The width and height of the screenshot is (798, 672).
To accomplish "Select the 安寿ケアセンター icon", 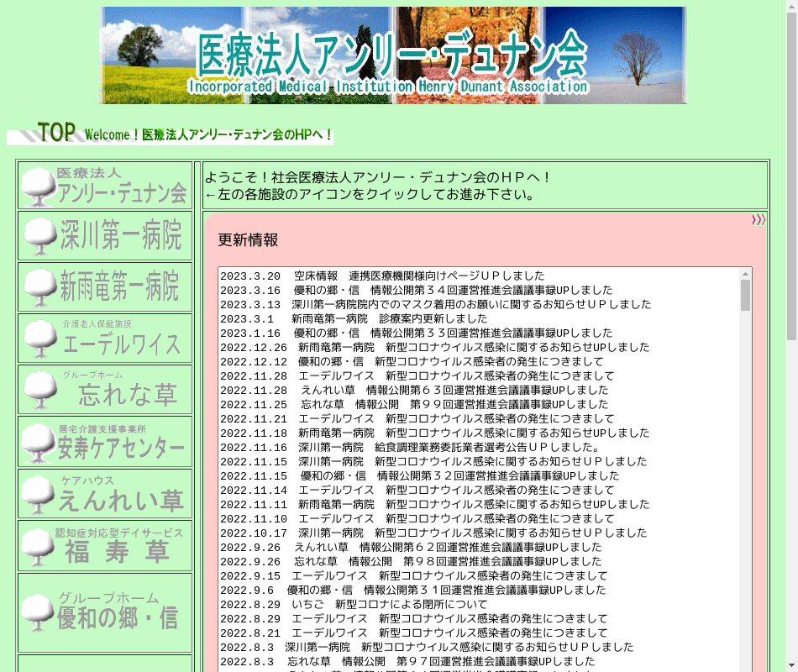I will click(105, 442).
